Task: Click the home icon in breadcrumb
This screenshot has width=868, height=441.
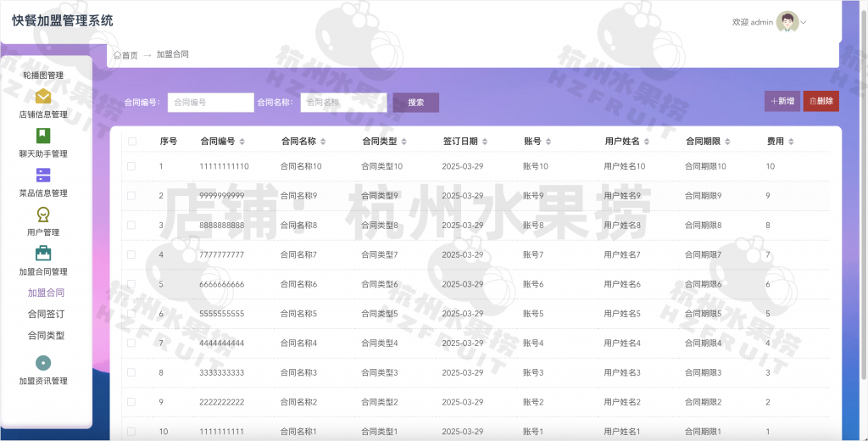Action: pyautogui.click(x=117, y=55)
